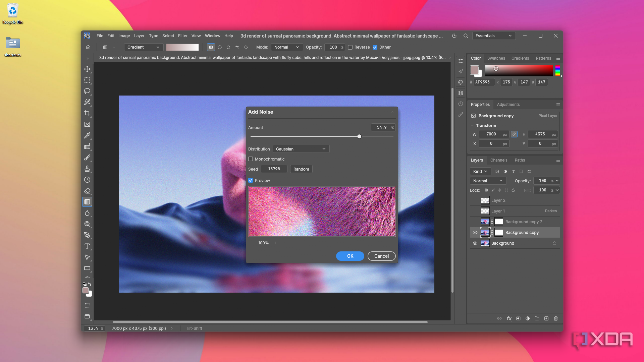Choose Diamond Gradient style icon
644x362 pixels.
246,47
